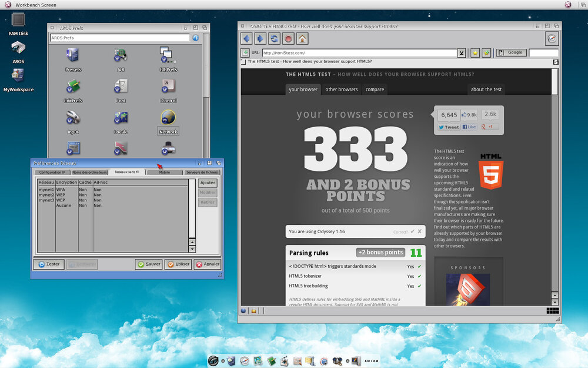This screenshot has height=368, width=588.
Task: Click the Annuler button
Action: tap(207, 264)
